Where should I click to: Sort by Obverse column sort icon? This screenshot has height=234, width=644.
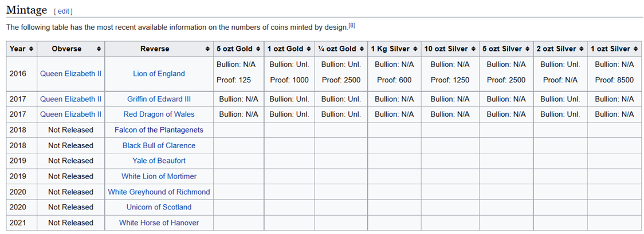(99, 49)
